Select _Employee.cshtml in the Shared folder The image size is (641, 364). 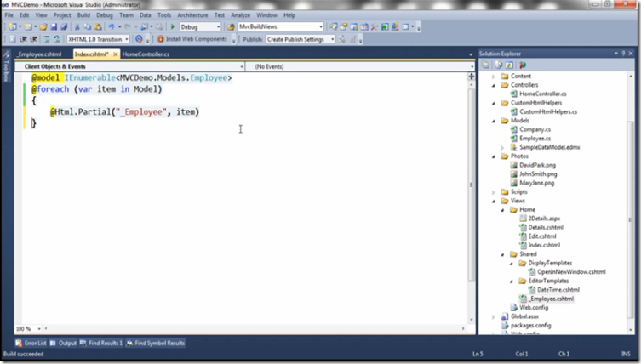551,299
